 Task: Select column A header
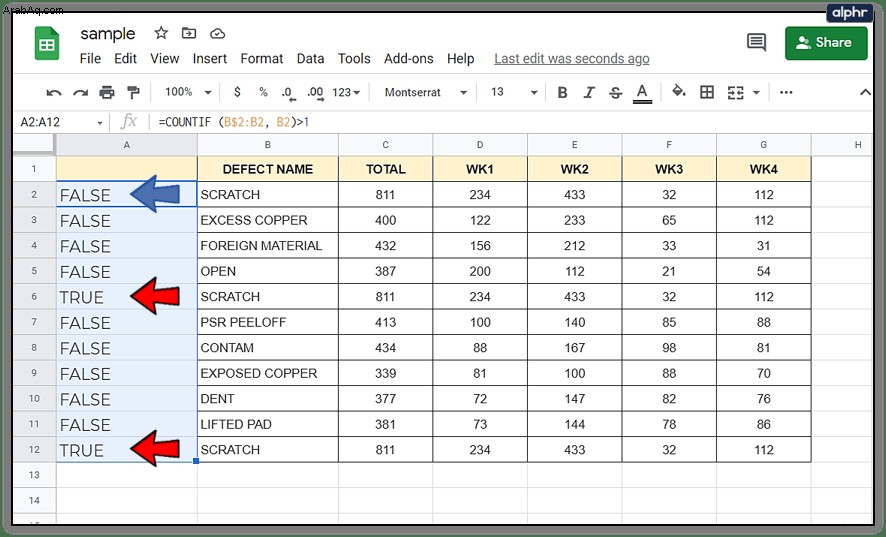[x=127, y=145]
